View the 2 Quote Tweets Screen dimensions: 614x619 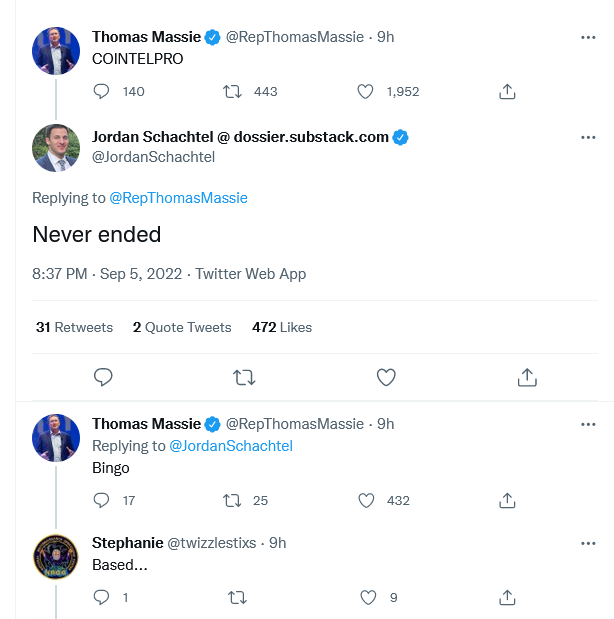point(182,327)
